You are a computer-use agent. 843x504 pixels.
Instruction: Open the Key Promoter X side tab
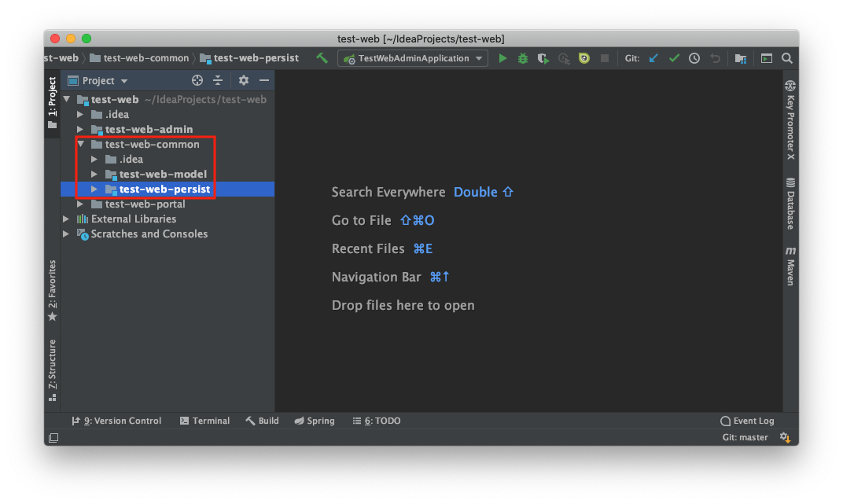[790, 120]
